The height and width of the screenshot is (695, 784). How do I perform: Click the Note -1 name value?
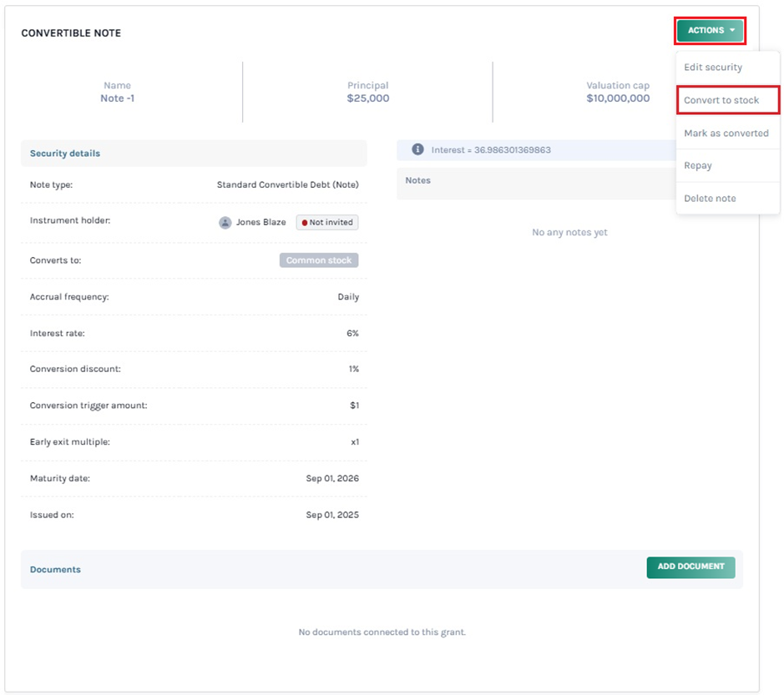117,98
